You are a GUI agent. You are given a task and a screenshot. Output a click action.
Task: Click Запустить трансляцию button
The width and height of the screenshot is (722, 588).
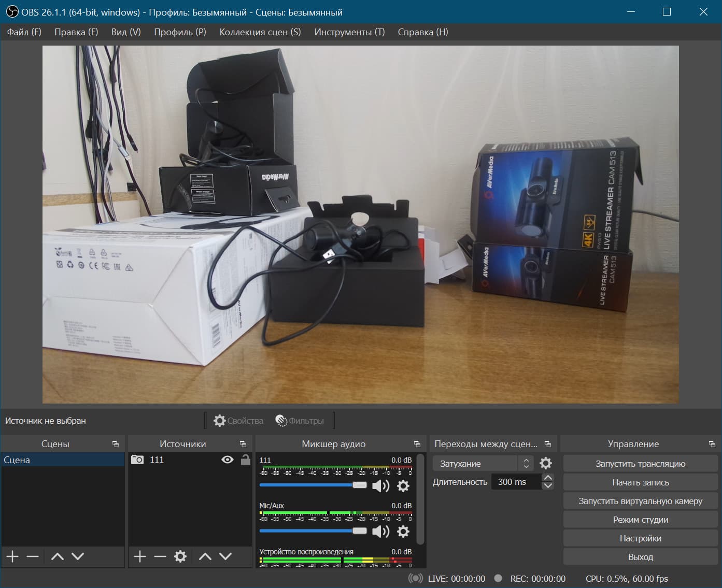coord(640,464)
